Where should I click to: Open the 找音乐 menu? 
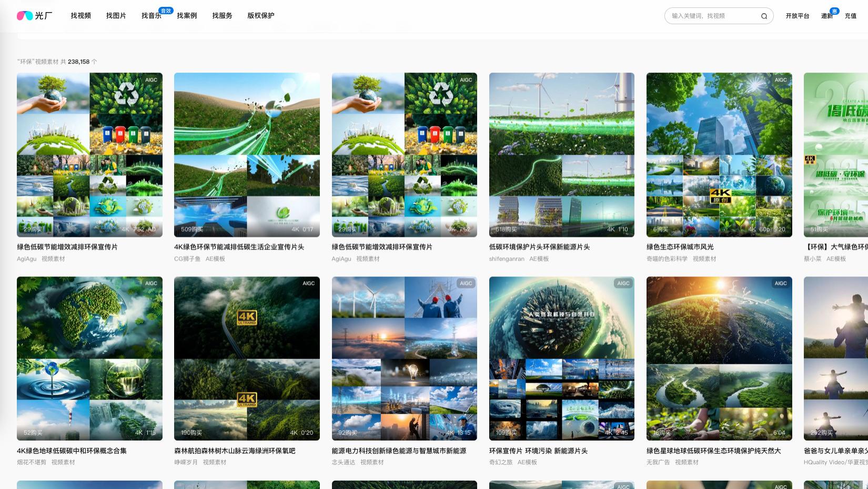tap(152, 16)
